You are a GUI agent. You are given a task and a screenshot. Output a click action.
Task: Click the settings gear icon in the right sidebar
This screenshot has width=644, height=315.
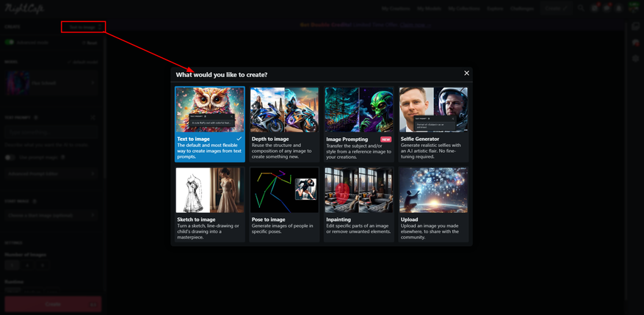coord(636,59)
